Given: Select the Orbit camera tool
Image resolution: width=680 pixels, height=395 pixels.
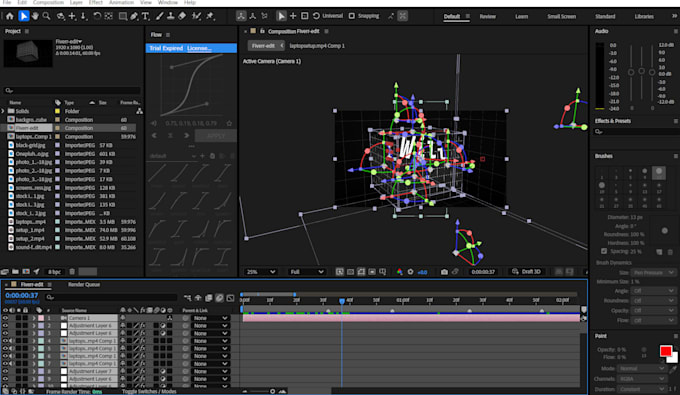Looking at the screenshot, I should point(60,16).
